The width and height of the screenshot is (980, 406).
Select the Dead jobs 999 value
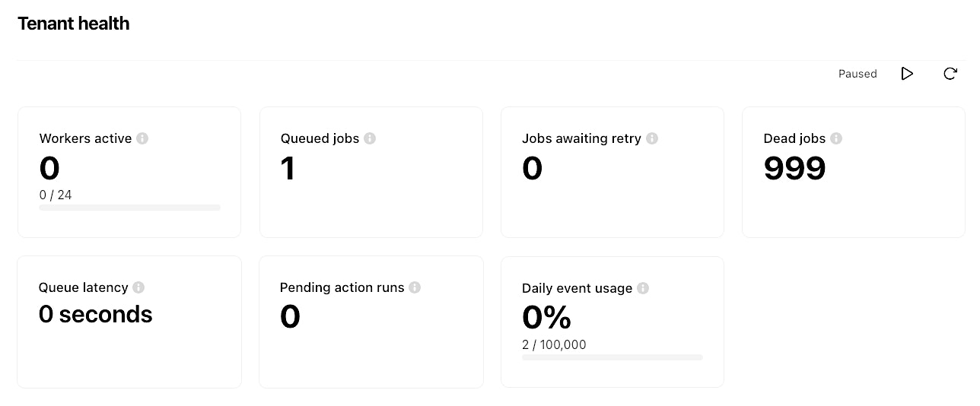click(x=794, y=168)
